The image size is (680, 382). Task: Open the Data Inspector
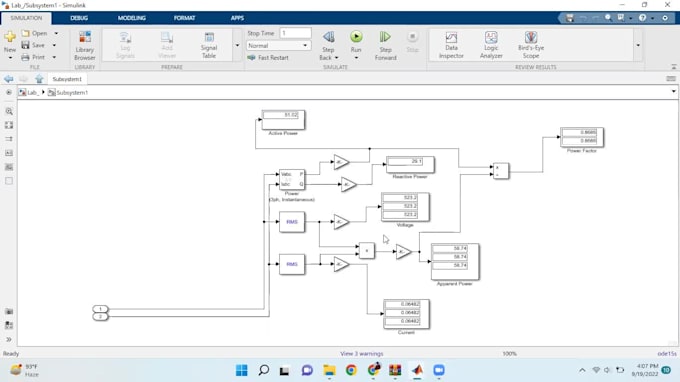coord(451,46)
